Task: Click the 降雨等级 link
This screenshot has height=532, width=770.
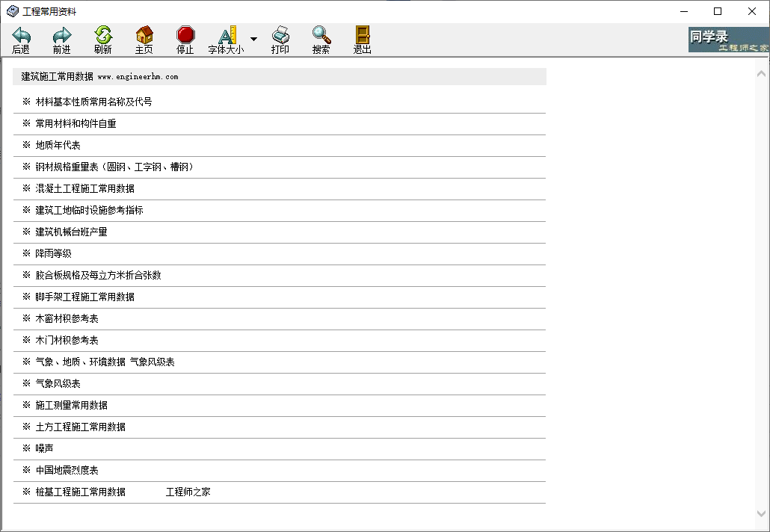Action: click(x=53, y=253)
